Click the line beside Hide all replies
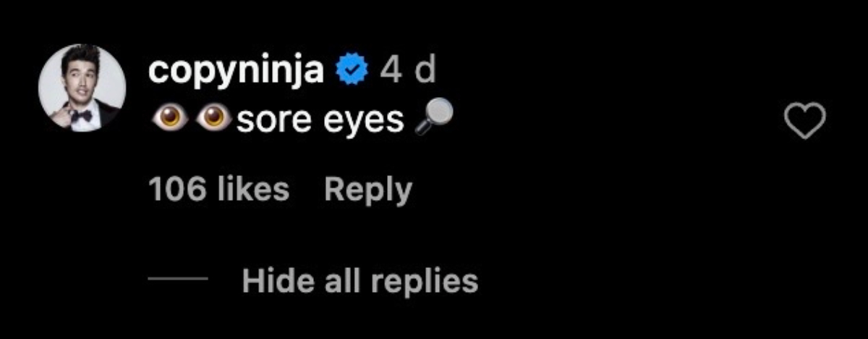This screenshot has height=339, width=868. [178, 280]
